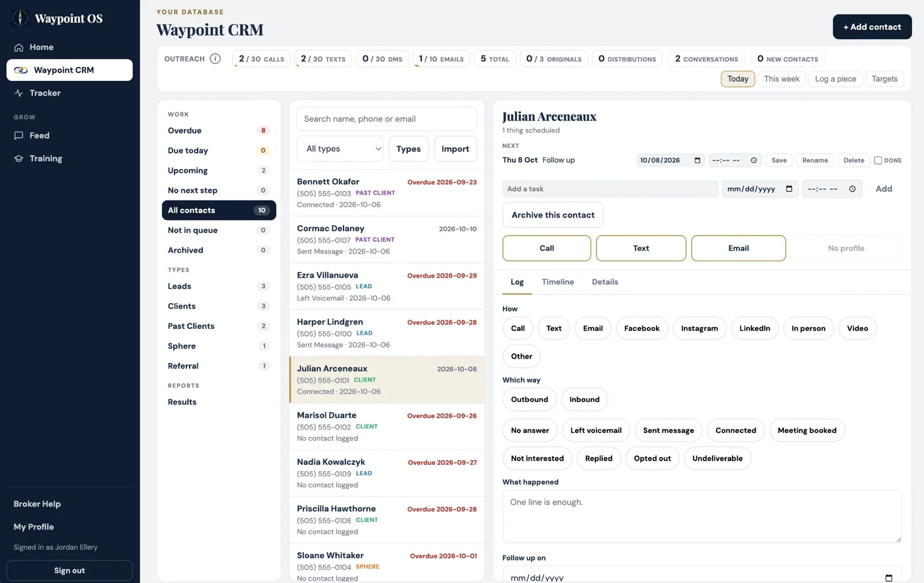Click the Waypoint OS compass logo

20,18
